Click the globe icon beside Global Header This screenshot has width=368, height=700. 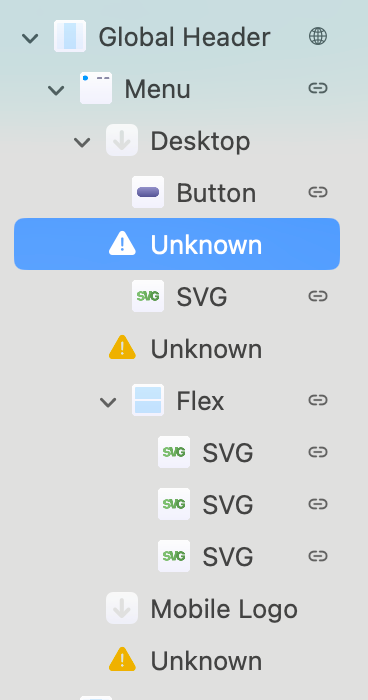pos(318,36)
